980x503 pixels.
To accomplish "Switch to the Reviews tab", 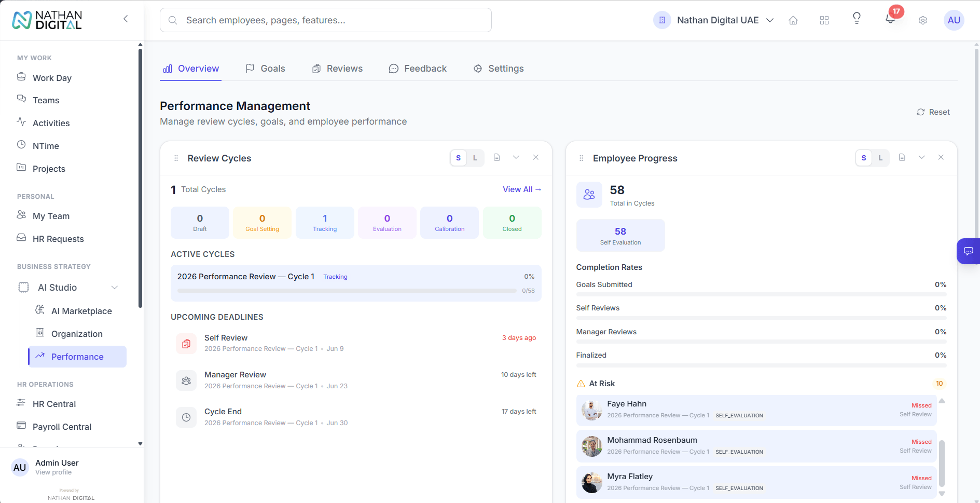I will [337, 69].
